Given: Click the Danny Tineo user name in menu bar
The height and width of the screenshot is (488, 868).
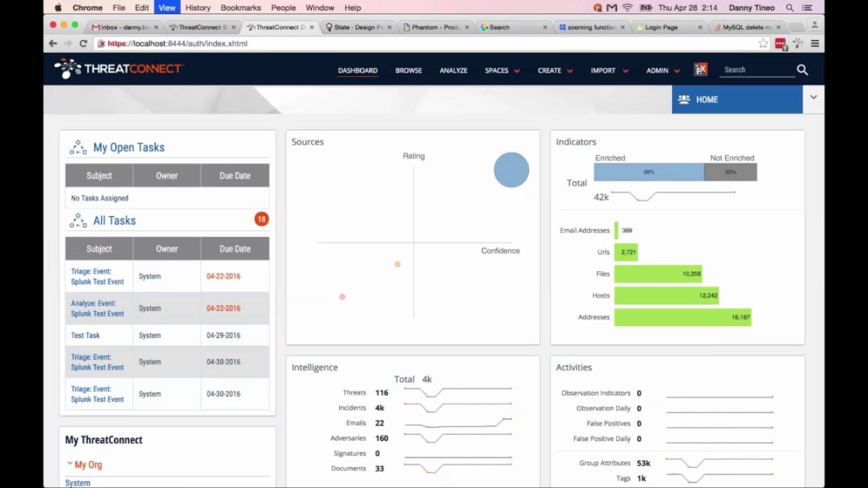Looking at the screenshot, I should pyautogui.click(x=753, y=8).
